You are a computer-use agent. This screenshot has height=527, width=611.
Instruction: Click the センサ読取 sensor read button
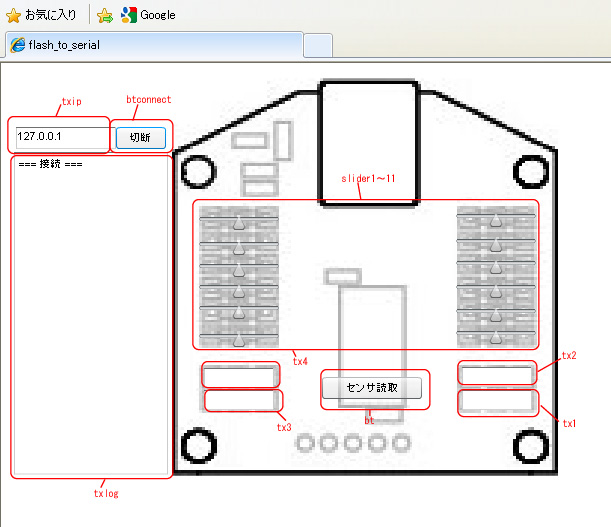coord(372,388)
